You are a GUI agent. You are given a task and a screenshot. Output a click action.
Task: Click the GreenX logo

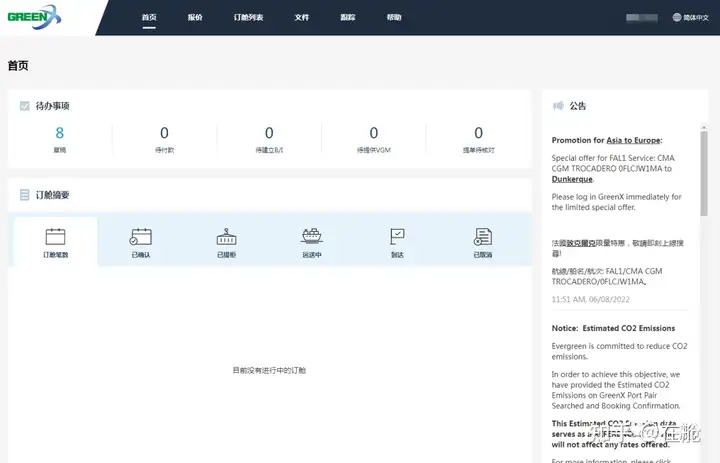click(34, 17)
